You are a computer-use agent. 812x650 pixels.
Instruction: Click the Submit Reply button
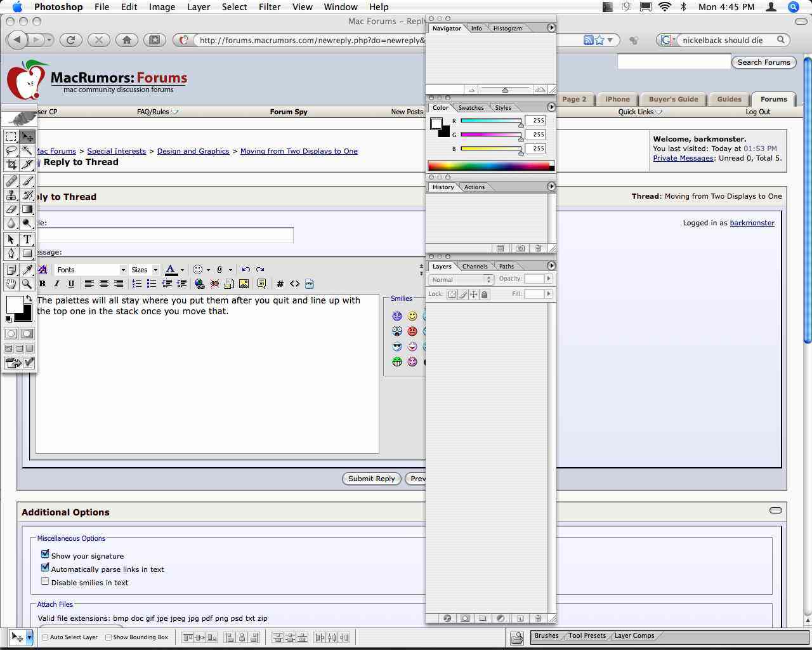[372, 479]
